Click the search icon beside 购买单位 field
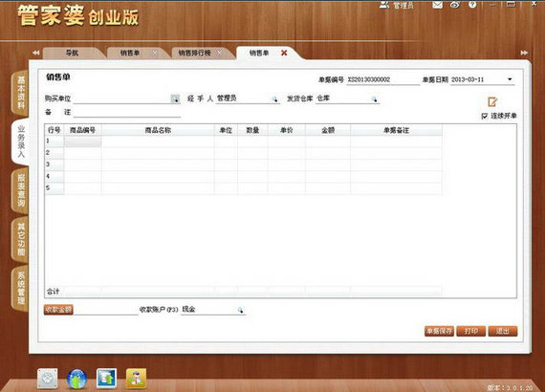This screenshot has height=392, width=545. point(175,98)
